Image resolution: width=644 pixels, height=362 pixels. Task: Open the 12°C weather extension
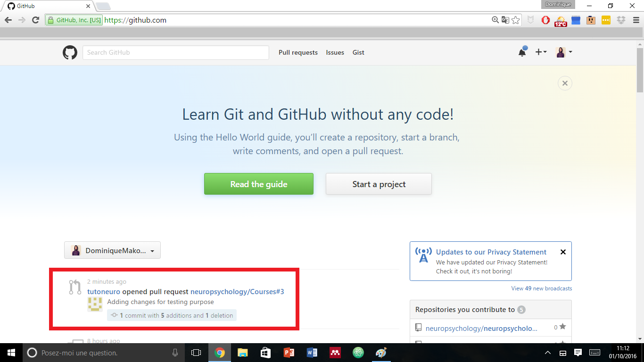click(x=561, y=21)
